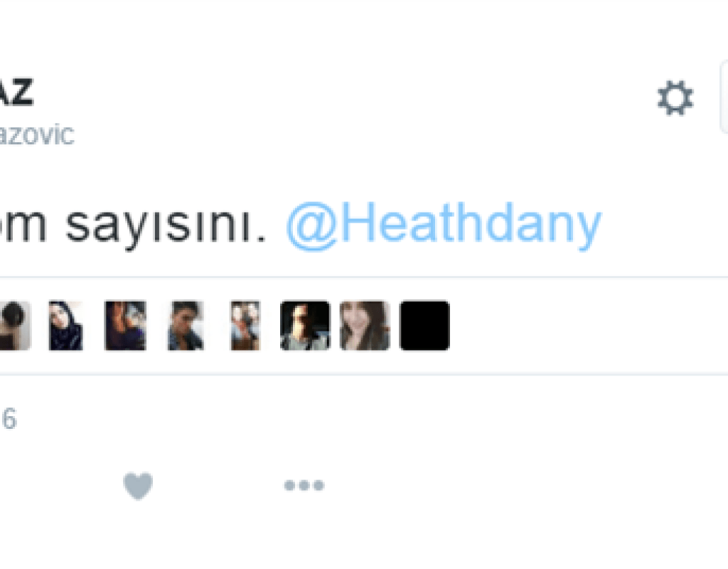728x569 pixels.
Task: Open the gear settings menu on the tweet
Action: click(x=675, y=98)
